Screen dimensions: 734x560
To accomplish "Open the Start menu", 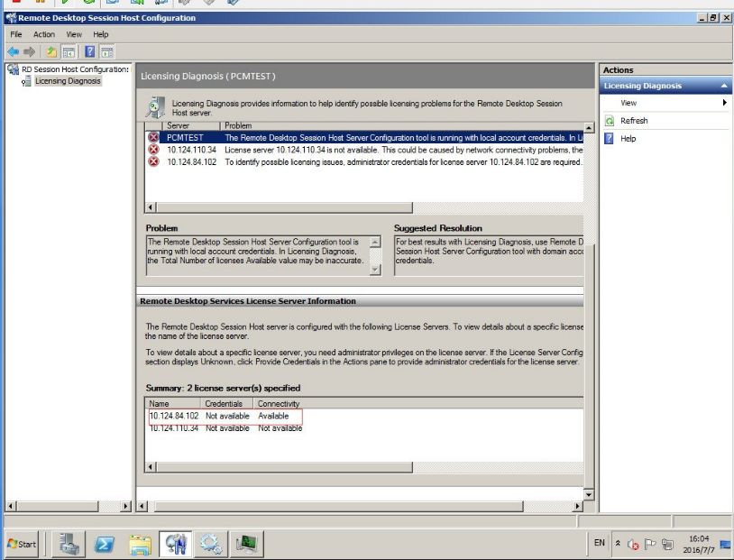I will pyautogui.click(x=22, y=544).
